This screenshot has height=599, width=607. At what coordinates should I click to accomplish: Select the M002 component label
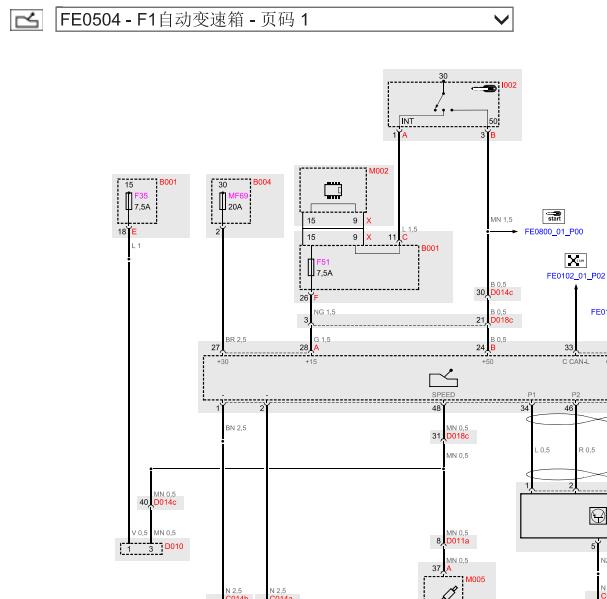coord(378,171)
